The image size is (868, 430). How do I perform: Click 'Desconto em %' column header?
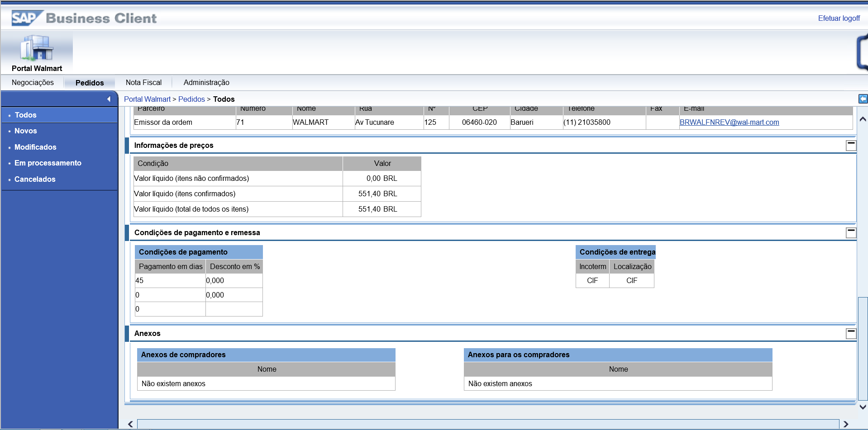click(x=234, y=266)
